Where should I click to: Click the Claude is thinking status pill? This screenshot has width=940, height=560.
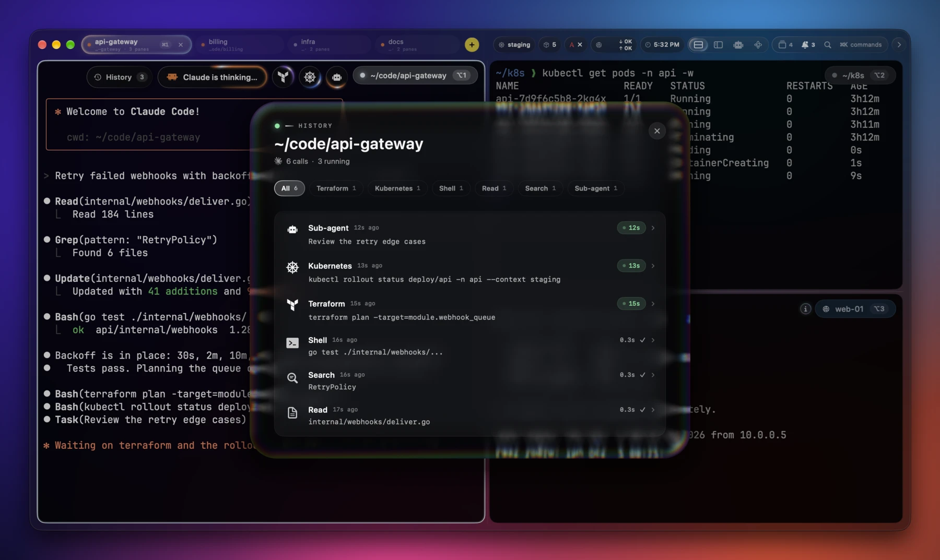(212, 77)
